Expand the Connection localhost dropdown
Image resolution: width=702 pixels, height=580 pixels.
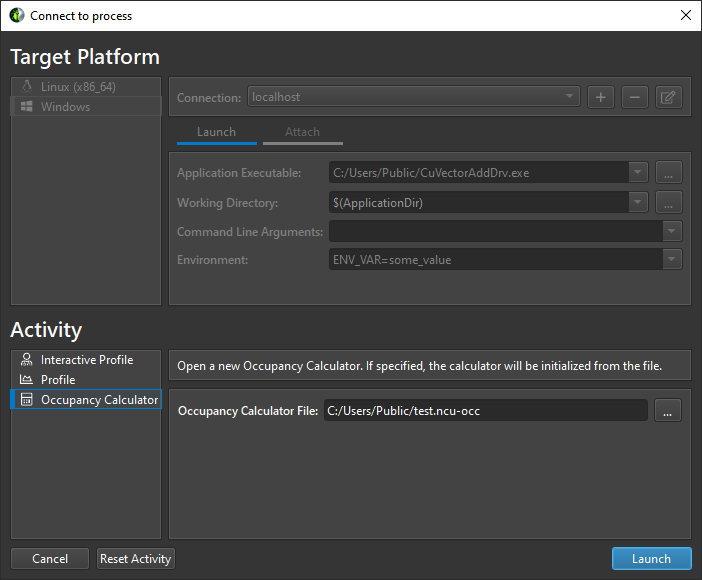point(570,97)
